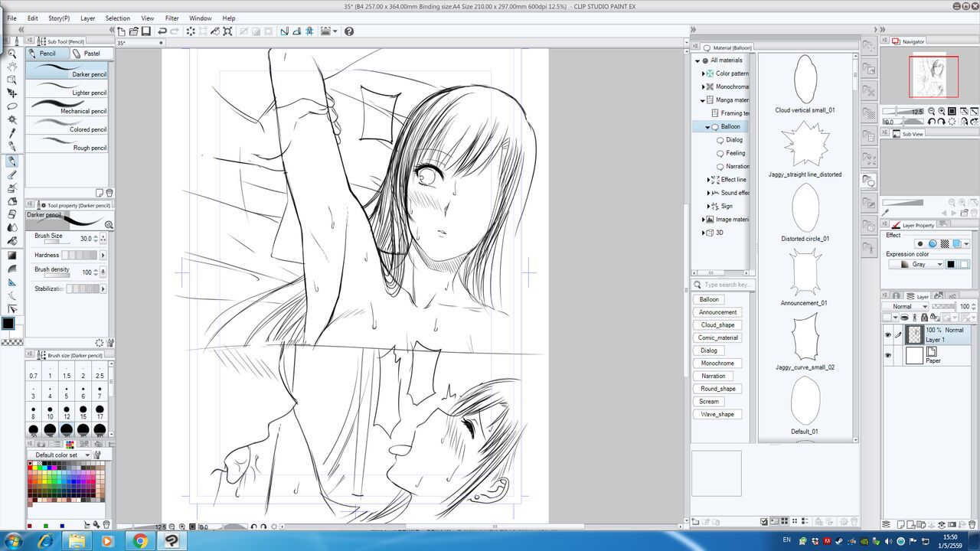Select the lasso Selection tool in toolbox

click(x=11, y=106)
